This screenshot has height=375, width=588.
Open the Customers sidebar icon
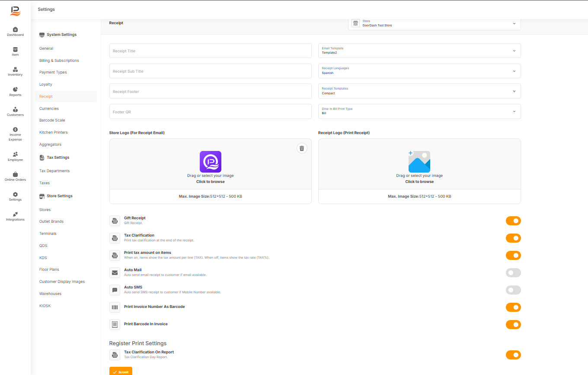pos(15,109)
